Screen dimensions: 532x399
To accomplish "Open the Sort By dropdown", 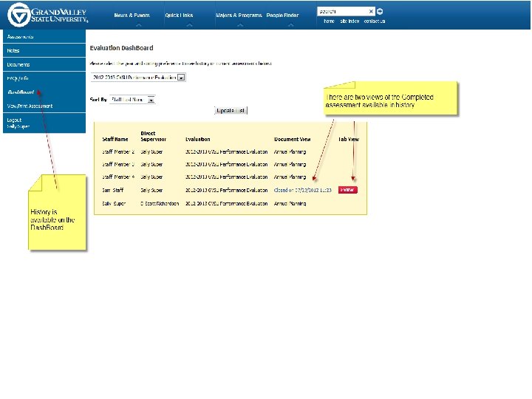I will click(132, 100).
